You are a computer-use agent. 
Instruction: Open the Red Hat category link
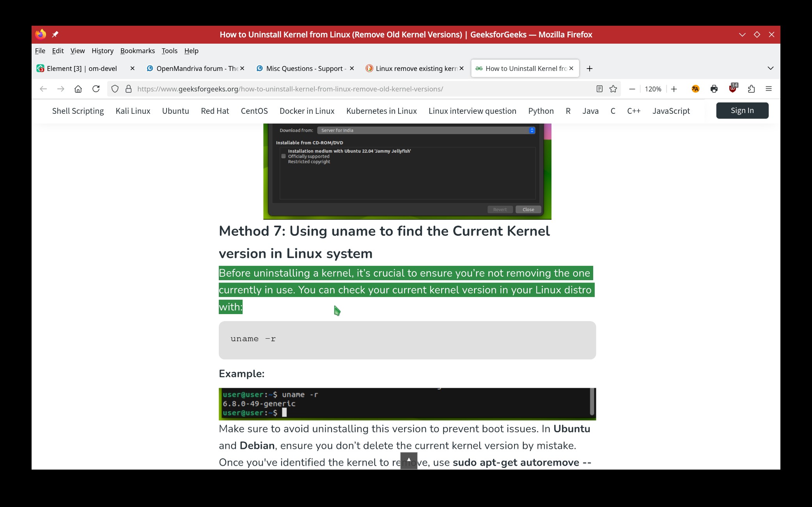pyautogui.click(x=215, y=111)
